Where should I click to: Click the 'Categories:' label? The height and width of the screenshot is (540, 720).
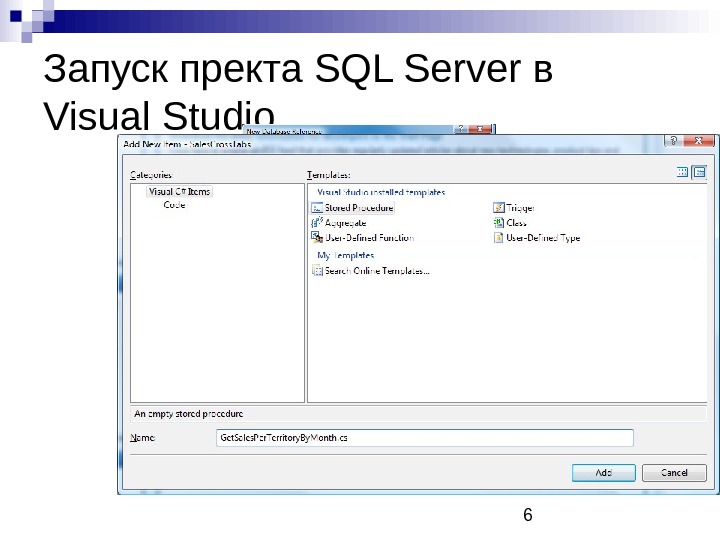coord(152,174)
